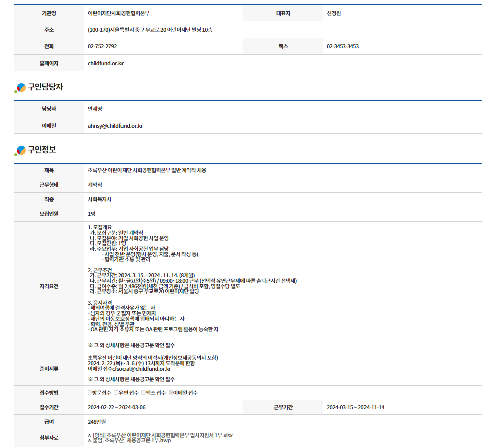Click the 모집인원 value 1명
The image size is (487, 448).
point(91,214)
